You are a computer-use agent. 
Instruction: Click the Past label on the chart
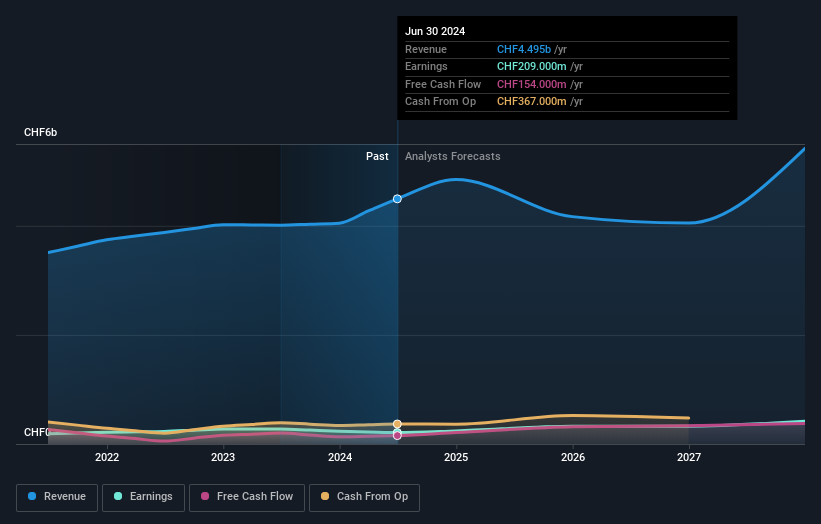pyautogui.click(x=377, y=157)
